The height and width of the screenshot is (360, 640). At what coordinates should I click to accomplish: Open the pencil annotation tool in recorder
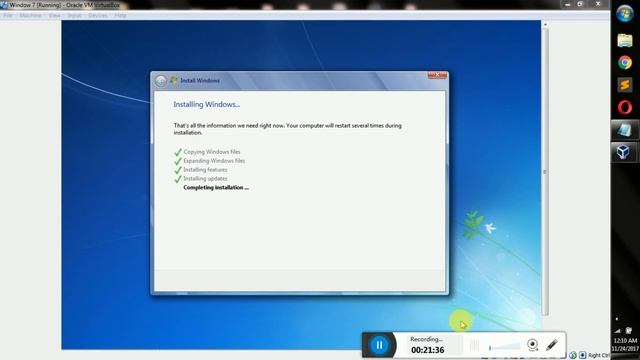552,345
